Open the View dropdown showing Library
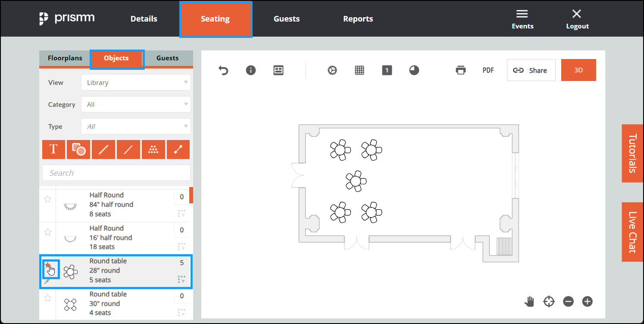The height and width of the screenshot is (324, 644). pyautogui.click(x=136, y=82)
